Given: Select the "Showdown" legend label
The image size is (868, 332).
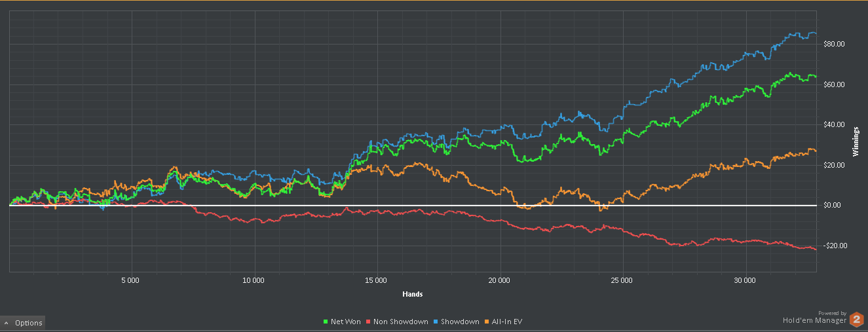Looking at the screenshot, I should 460,322.
